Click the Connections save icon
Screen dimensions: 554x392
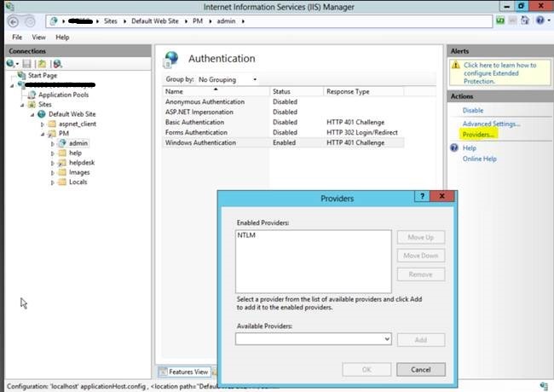27,64
